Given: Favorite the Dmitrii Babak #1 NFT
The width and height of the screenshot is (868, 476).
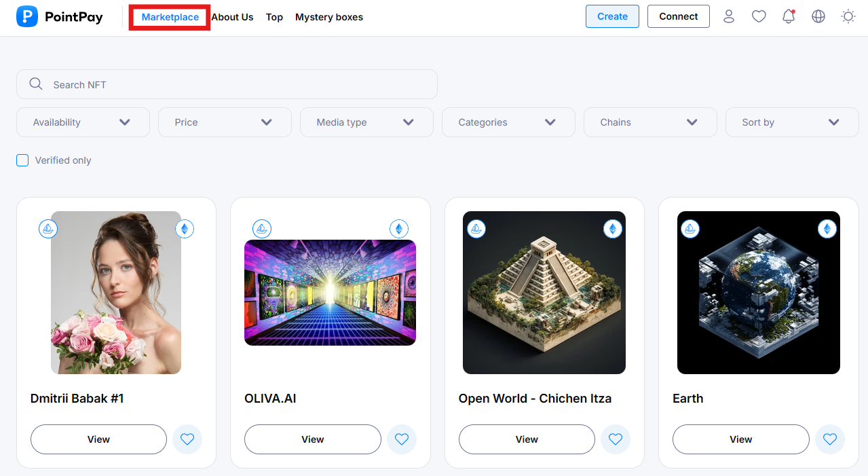Looking at the screenshot, I should [x=187, y=439].
